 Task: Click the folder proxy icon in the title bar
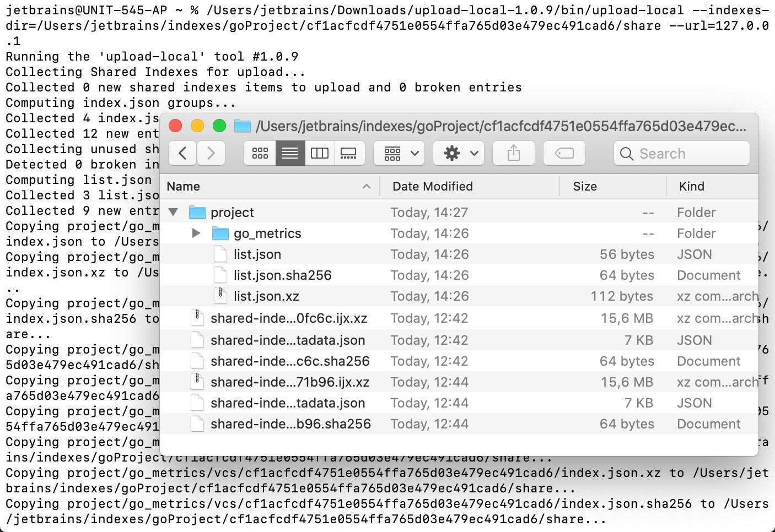pyautogui.click(x=243, y=126)
